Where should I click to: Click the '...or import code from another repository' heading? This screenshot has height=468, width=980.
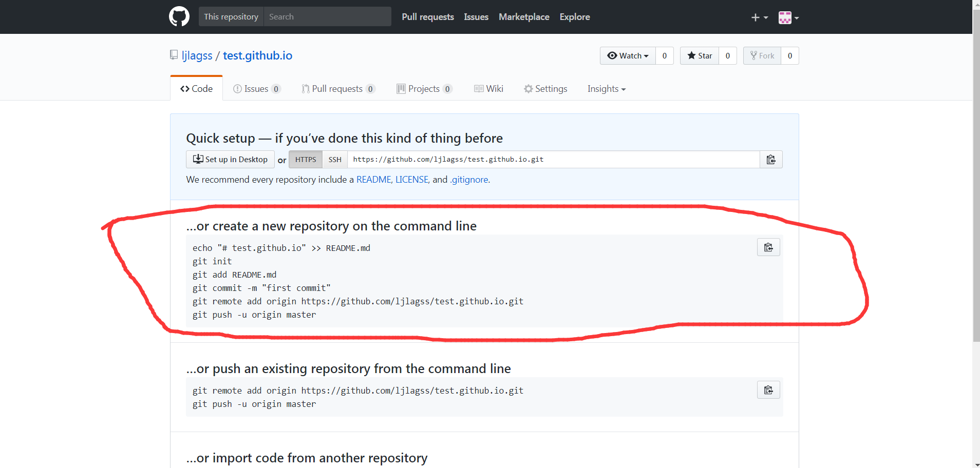[x=307, y=458]
